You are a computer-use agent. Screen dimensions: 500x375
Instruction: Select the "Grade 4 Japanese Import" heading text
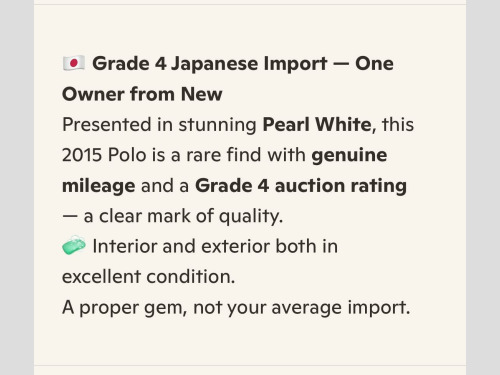click(210, 64)
